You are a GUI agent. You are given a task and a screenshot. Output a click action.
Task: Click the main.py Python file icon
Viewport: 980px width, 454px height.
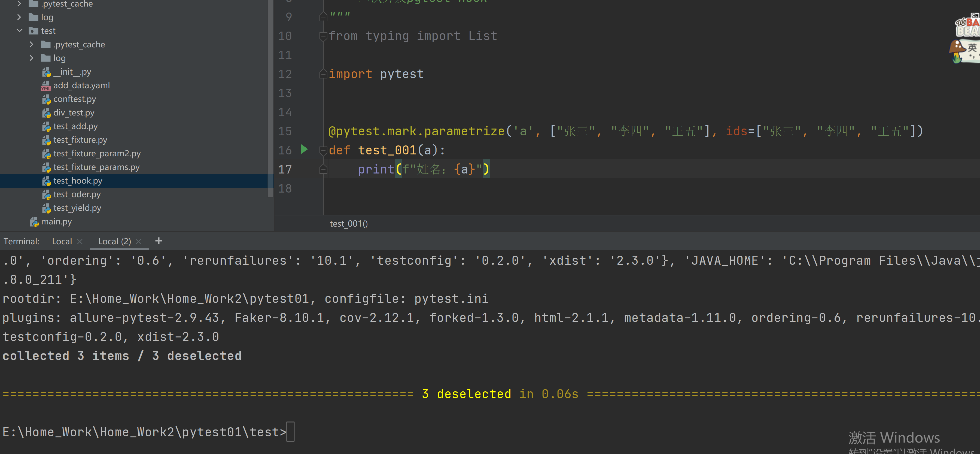(x=34, y=222)
